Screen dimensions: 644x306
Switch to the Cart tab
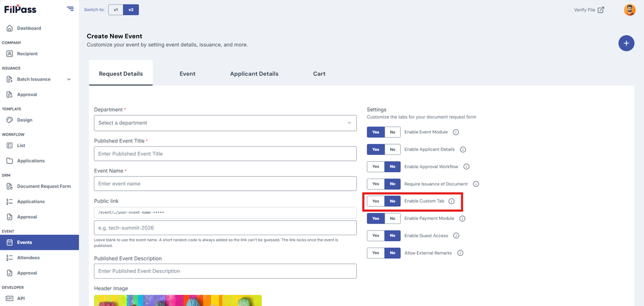[x=319, y=73]
